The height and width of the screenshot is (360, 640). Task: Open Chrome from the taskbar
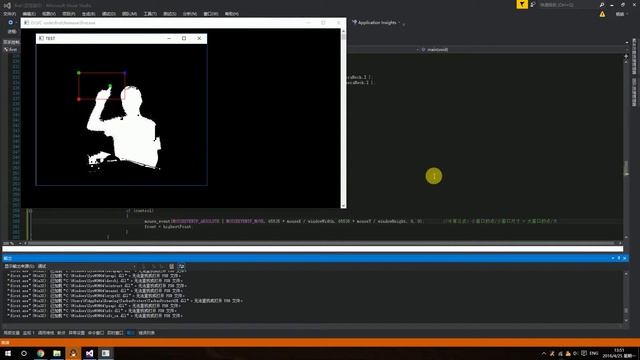point(40,353)
